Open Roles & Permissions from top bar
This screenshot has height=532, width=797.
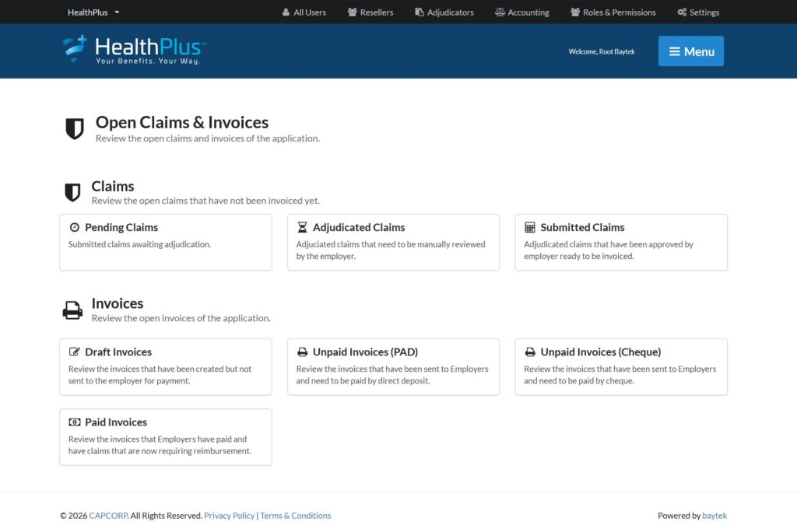[613, 12]
